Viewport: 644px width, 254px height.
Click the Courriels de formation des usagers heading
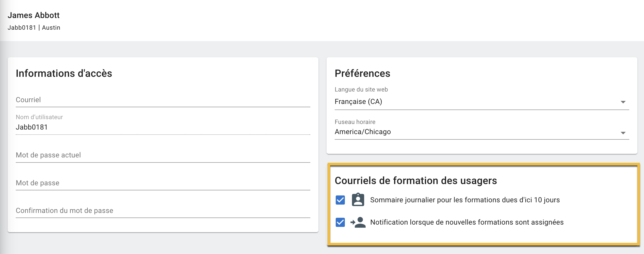point(416,181)
